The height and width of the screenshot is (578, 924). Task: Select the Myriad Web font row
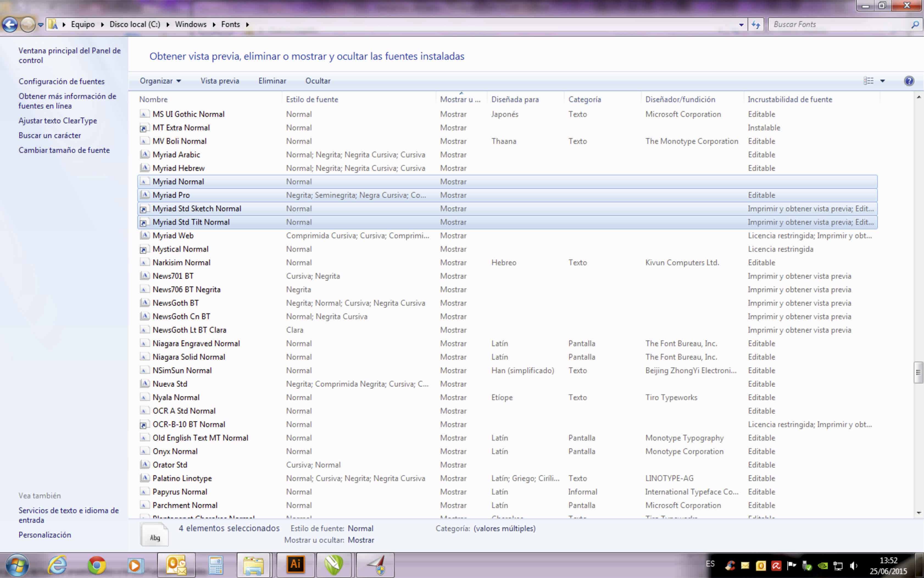tap(507, 236)
